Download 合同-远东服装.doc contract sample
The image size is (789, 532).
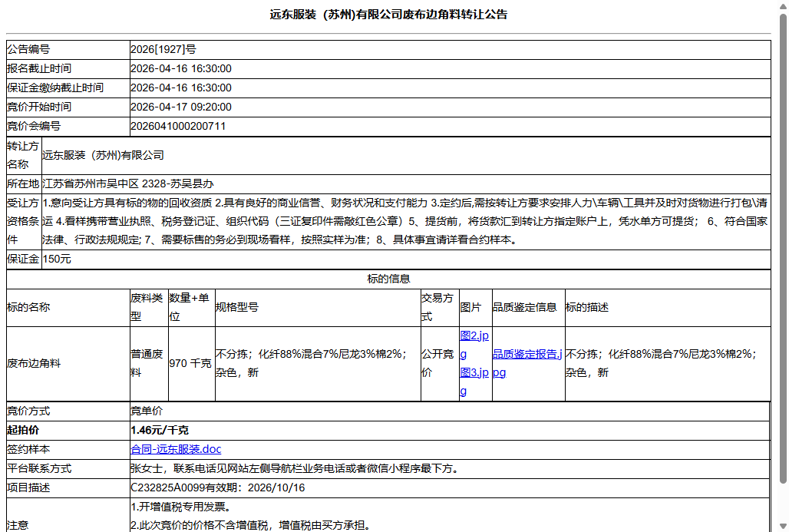tap(176, 449)
